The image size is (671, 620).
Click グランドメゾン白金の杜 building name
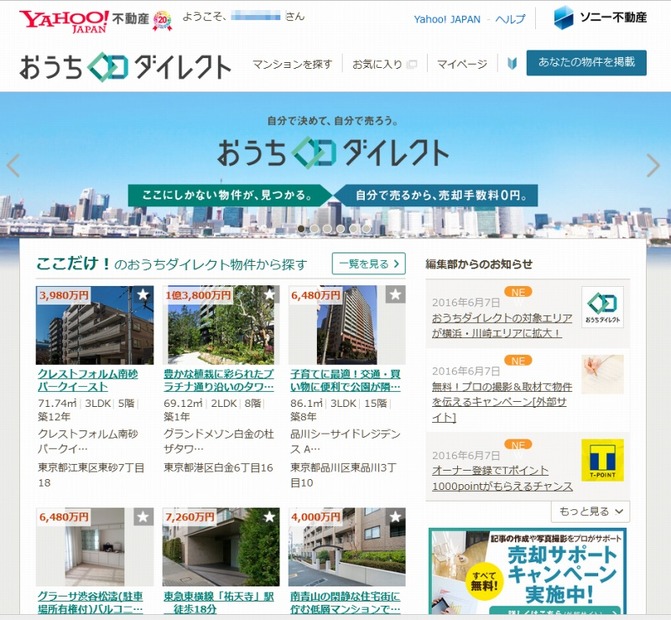point(219,442)
